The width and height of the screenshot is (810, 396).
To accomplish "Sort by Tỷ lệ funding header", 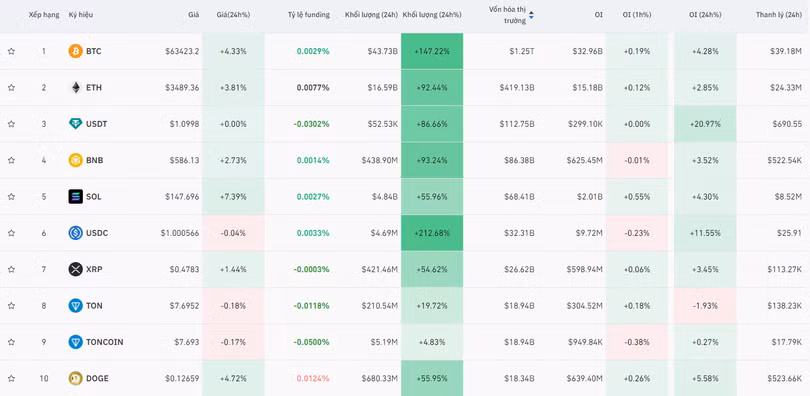I will (308, 15).
